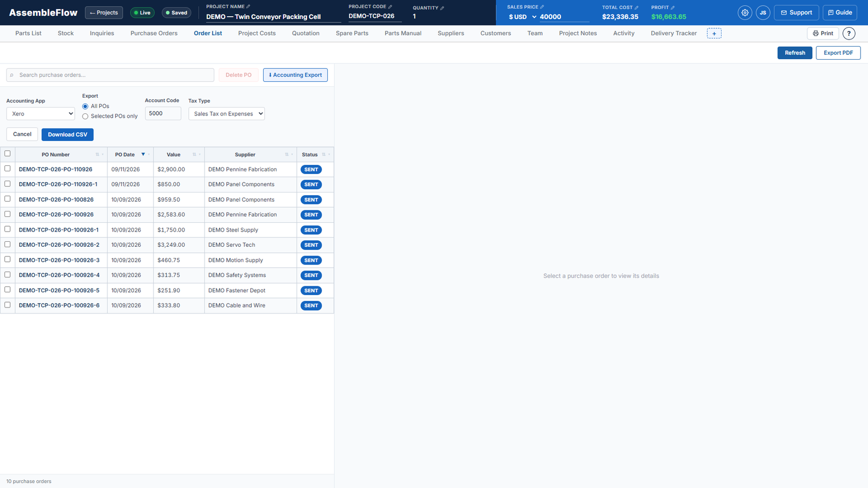Sort by Value column icon

(x=194, y=155)
